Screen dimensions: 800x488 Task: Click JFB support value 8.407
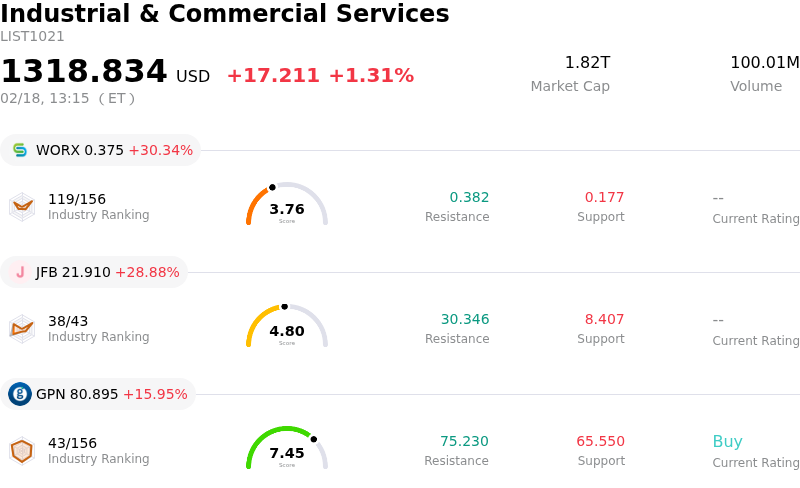[x=604, y=320]
